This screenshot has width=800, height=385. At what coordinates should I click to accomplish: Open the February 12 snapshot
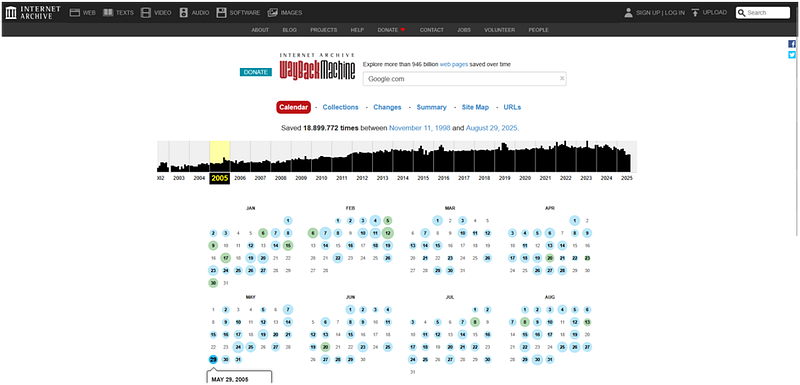388,233
